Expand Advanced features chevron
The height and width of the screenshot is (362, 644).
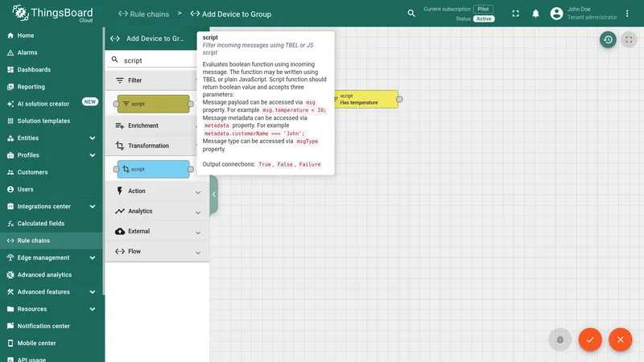(93, 292)
